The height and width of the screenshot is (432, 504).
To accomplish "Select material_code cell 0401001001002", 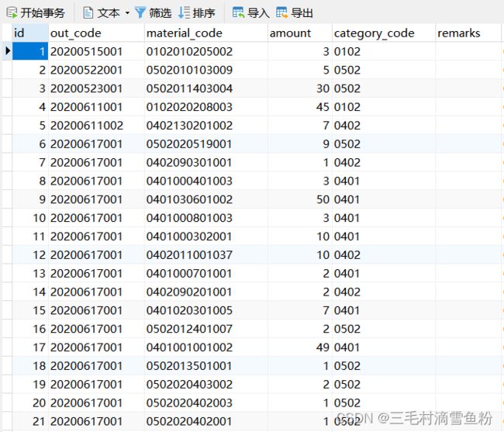I will (x=206, y=347).
